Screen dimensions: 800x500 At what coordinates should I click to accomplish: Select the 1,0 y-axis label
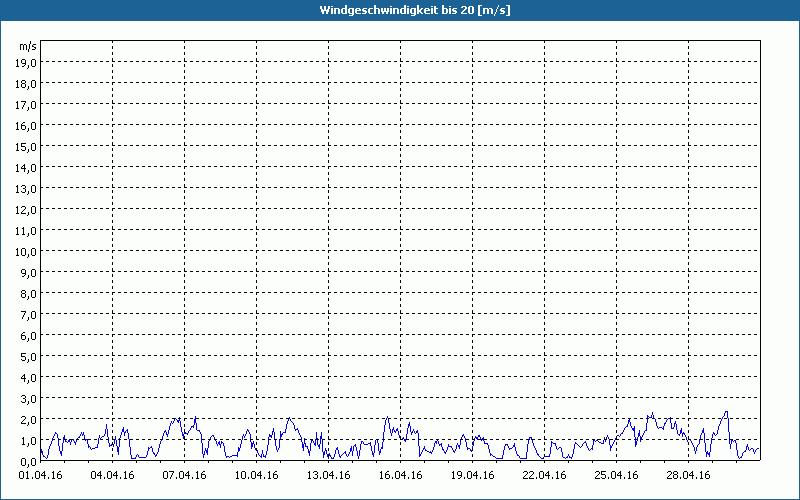tap(28, 441)
